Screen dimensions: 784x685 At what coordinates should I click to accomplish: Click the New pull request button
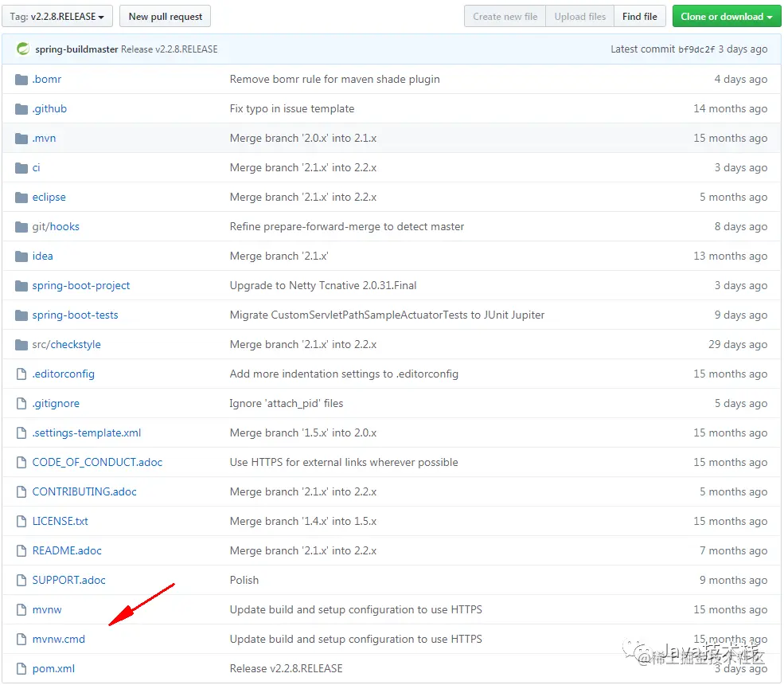tap(165, 17)
